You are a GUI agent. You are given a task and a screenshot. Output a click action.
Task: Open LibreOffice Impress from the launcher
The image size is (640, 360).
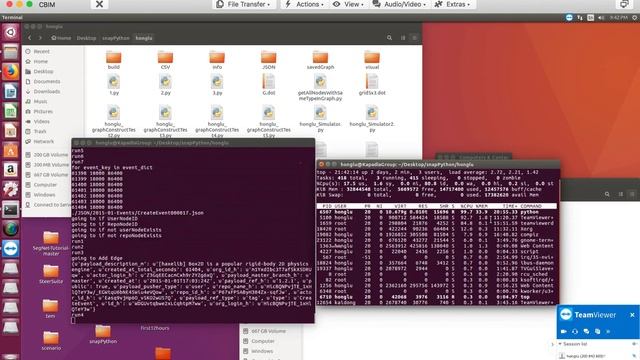click(x=11, y=131)
